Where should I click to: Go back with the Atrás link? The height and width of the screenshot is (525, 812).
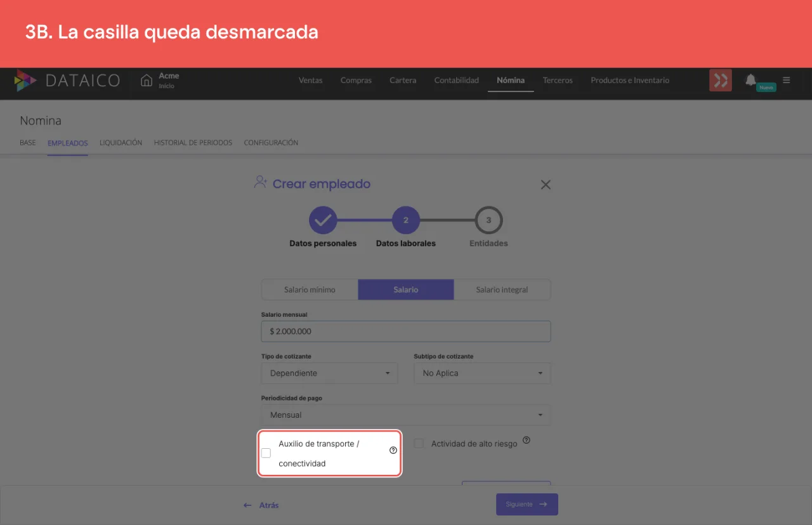point(261,505)
